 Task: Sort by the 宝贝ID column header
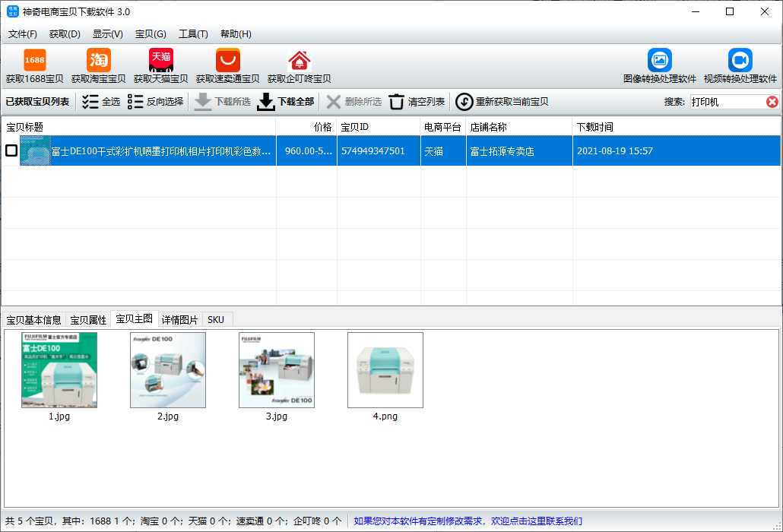tap(379, 127)
